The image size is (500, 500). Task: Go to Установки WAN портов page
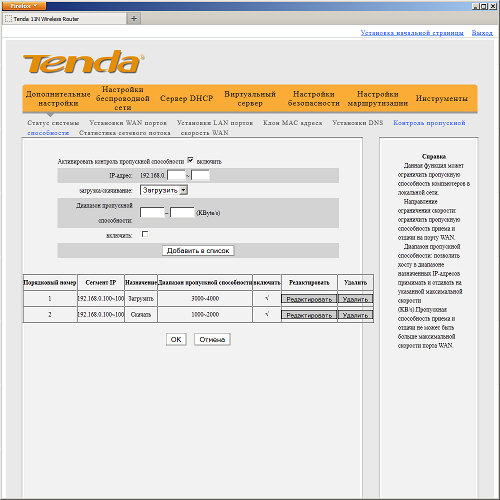(128, 123)
